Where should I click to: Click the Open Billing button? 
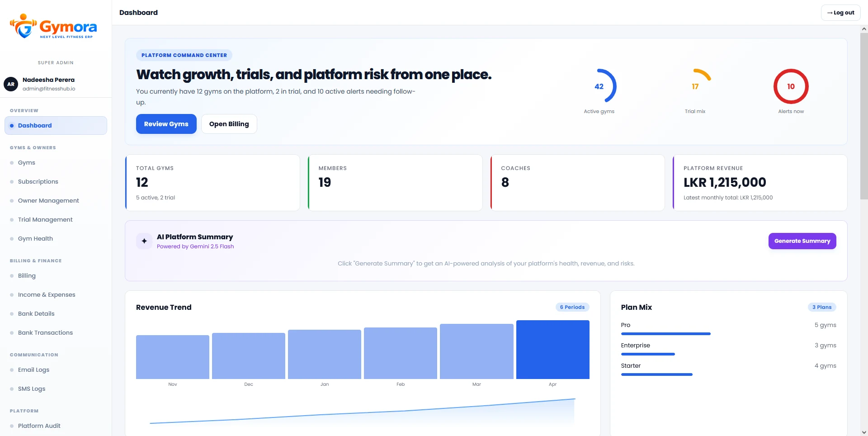[x=229, y=124]
